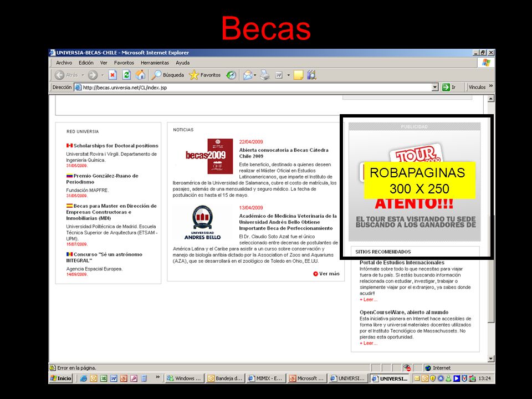This screenshot has width=532, height=399.
Task: Open Portal de Estudios Internacionales link
Action: click(402, 262)
